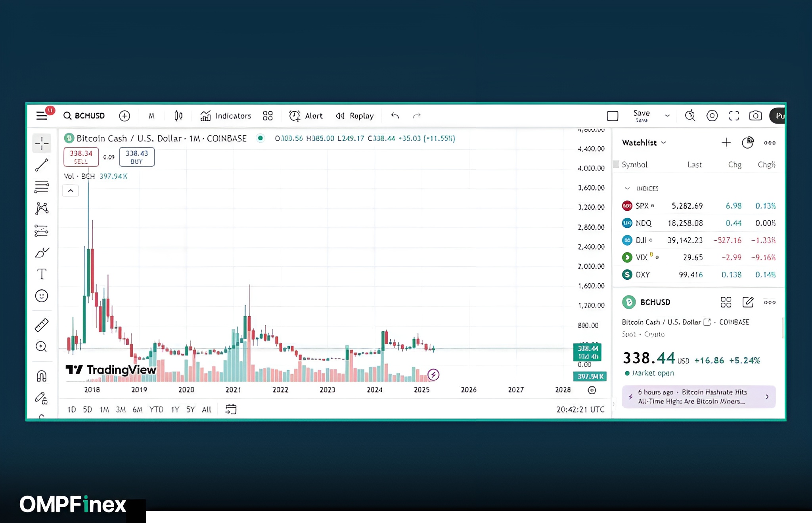
Task: Toggle magnet mode in the drawing sidebar
Action: coord(41,376)
